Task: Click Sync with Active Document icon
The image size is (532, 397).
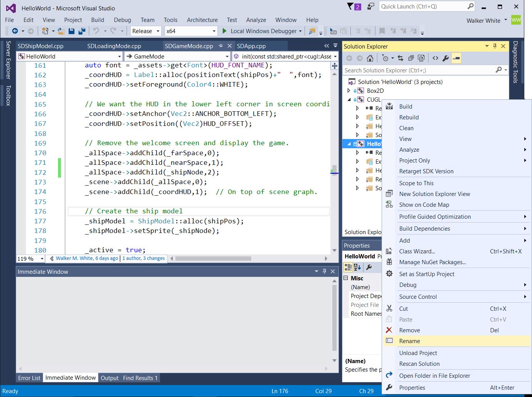Action: click(x=400, y=58)
